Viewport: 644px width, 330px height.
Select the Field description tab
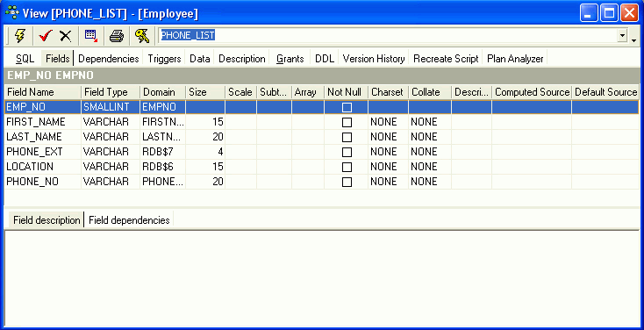click(47, 220)
